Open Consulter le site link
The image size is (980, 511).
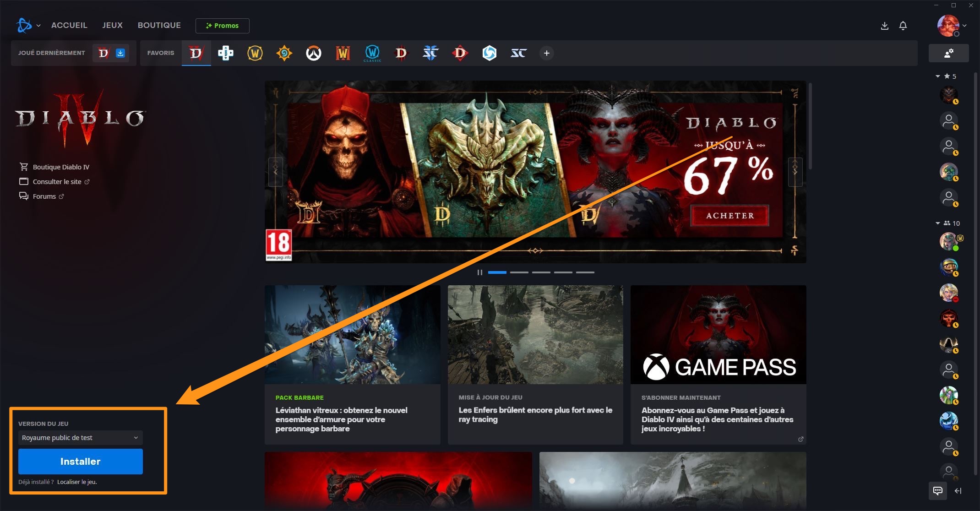(54, 182)
